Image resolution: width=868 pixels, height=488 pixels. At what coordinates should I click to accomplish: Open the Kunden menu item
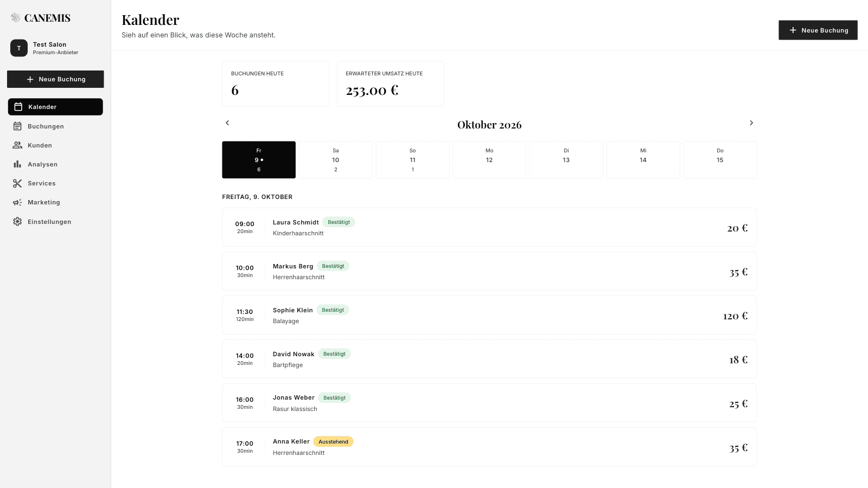coord(55,145)
